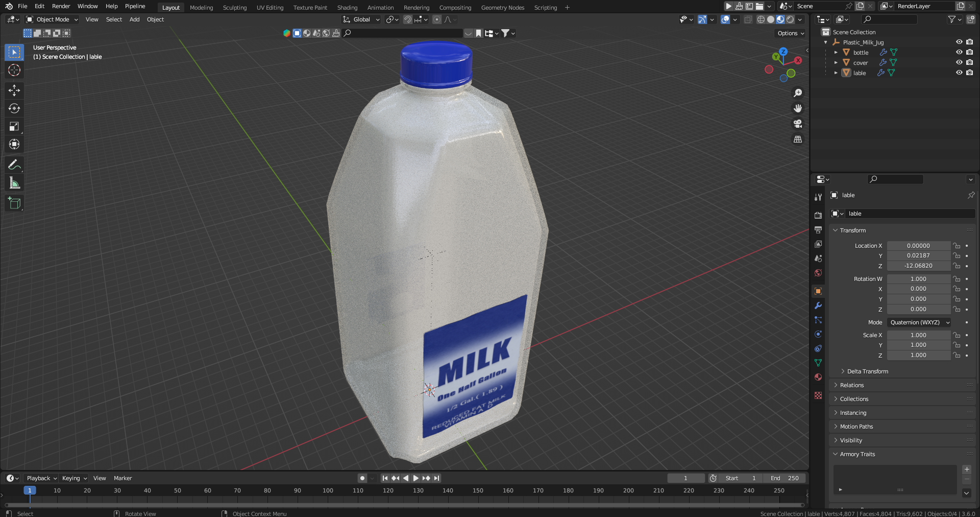Open the Scene properties tab
Screen dimensions: 980x517
[x=818, y=258]
